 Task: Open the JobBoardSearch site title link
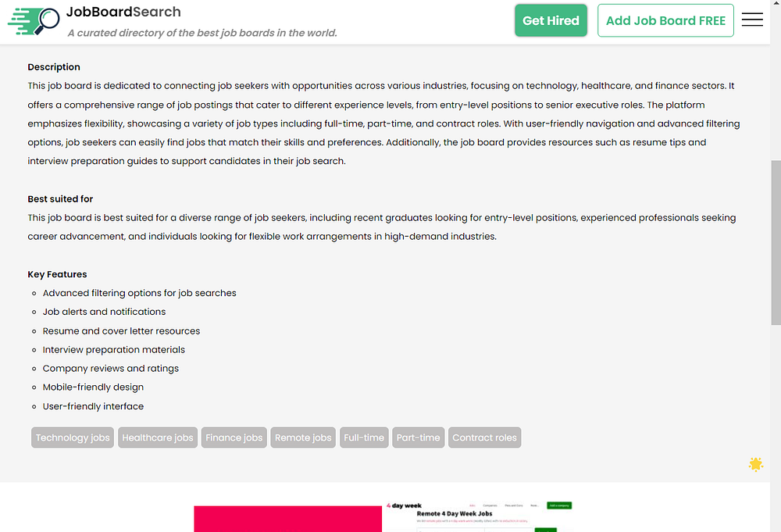click(x=123, y=12)
